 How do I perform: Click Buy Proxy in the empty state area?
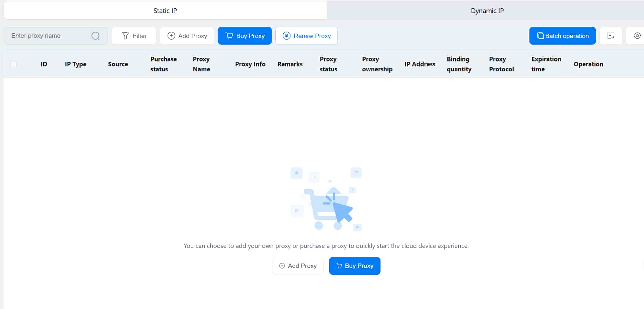355,266
